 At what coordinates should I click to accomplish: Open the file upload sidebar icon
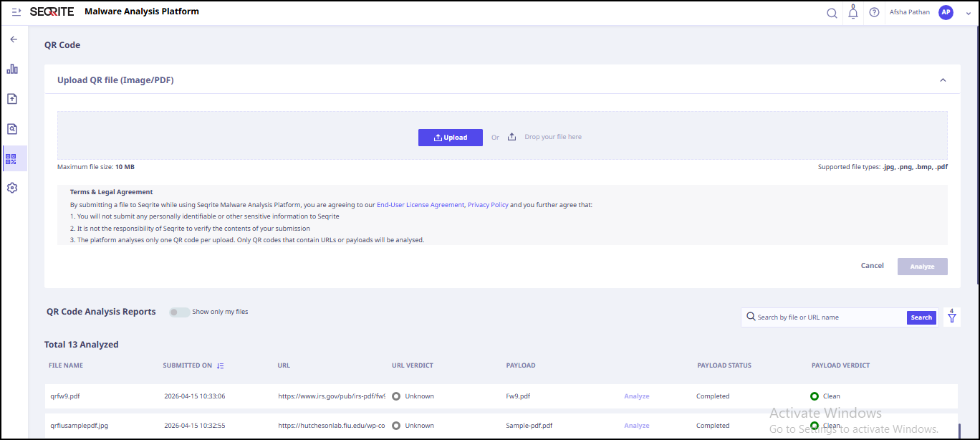pos(12,99)
